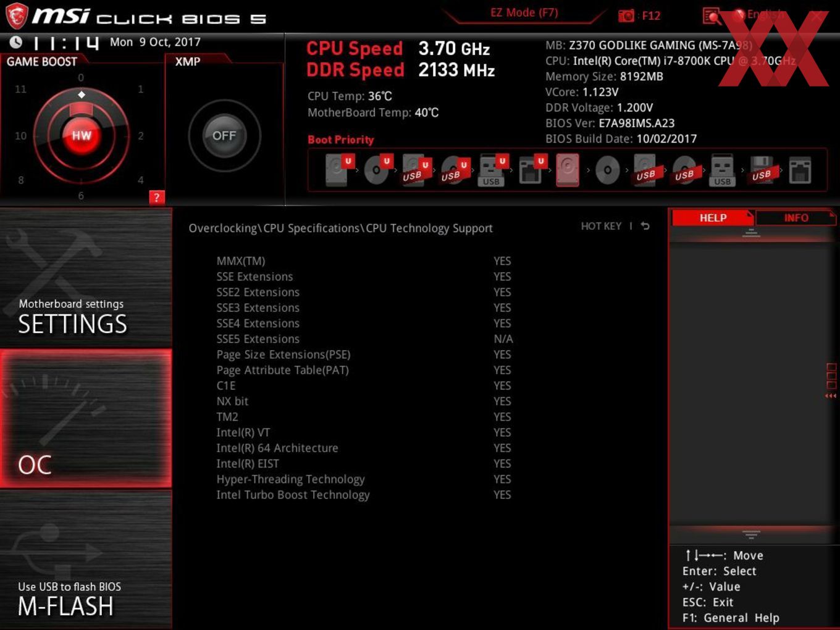Select Game Boost dial position 2
840x630 pixels.
point(141,135)
